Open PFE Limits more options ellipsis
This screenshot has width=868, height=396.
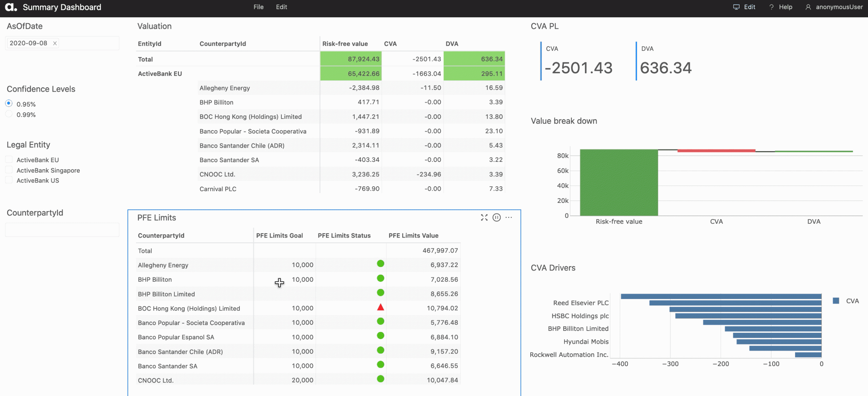(x=509, y=218)
